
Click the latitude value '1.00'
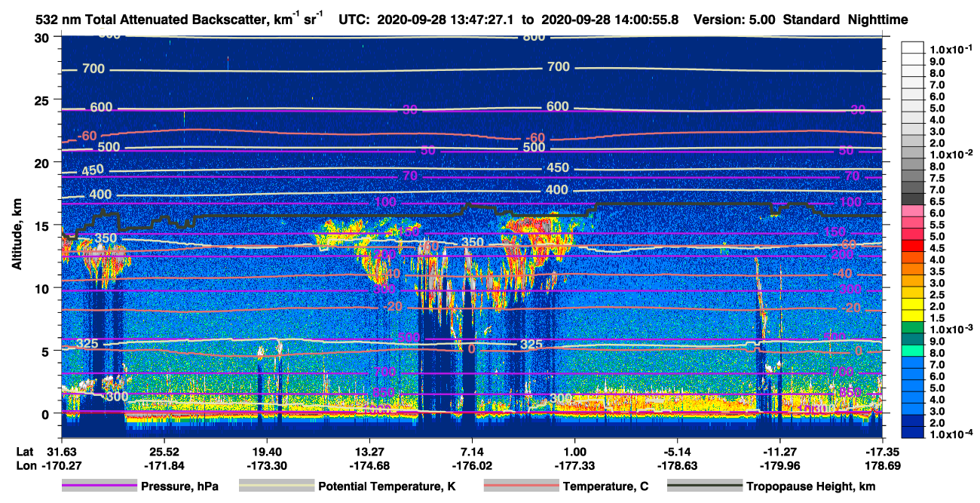click(574, 452)
